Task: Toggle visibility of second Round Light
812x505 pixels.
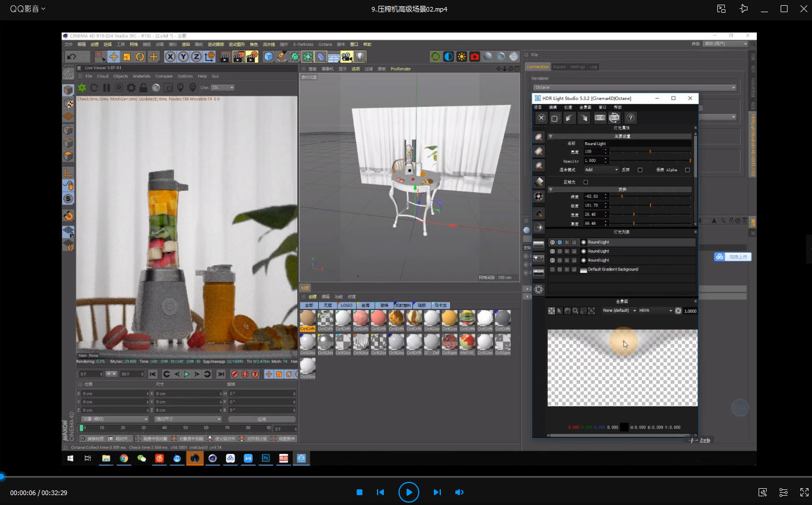Action: 552,251
